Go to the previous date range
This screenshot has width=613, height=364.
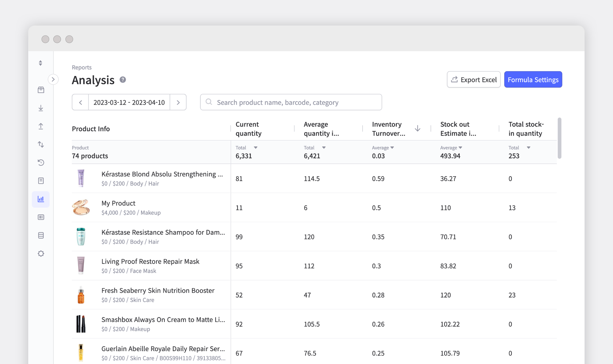point(80,102)
